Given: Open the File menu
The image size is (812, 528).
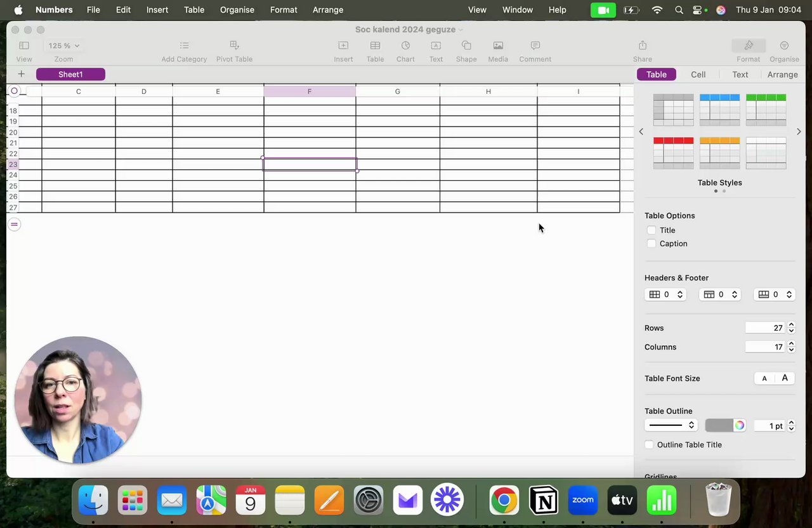Looking at the screenshot, I should 93,10.
